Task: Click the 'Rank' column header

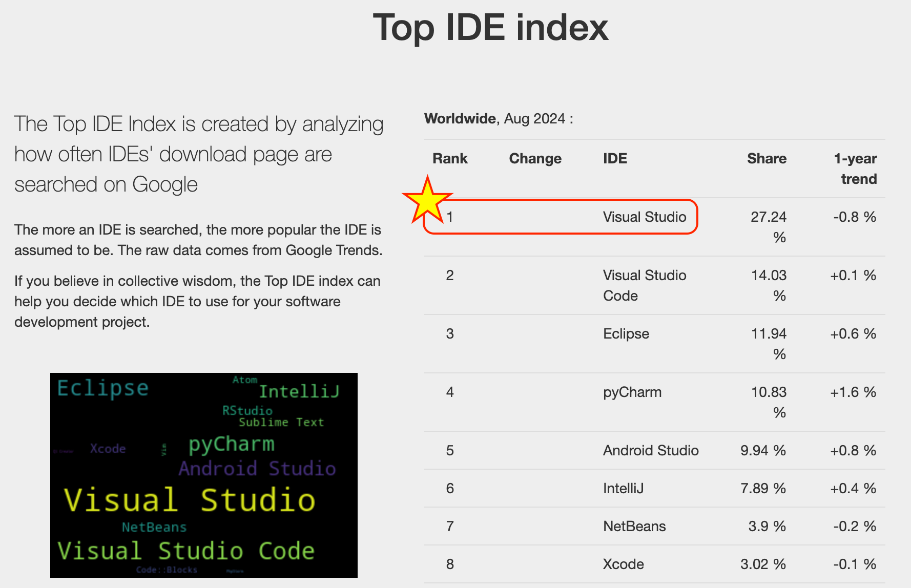Action: click(x=450, y=158)
